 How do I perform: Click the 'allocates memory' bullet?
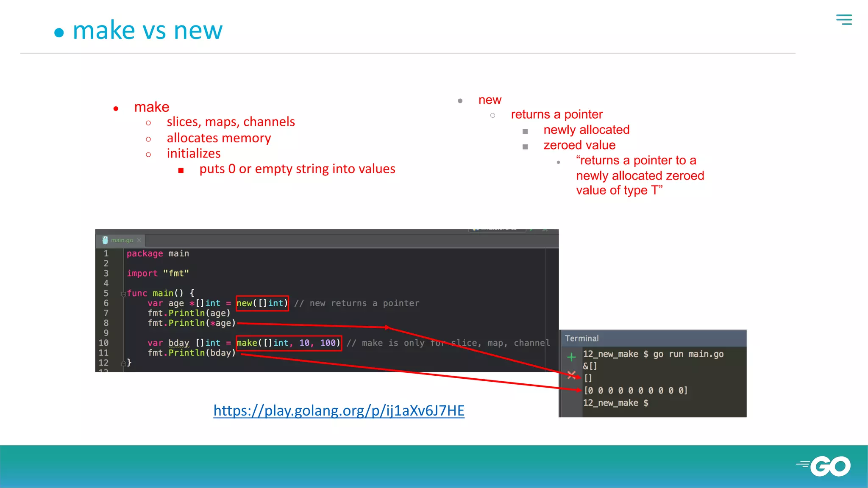pyautogui.click(x=219, y=138)
